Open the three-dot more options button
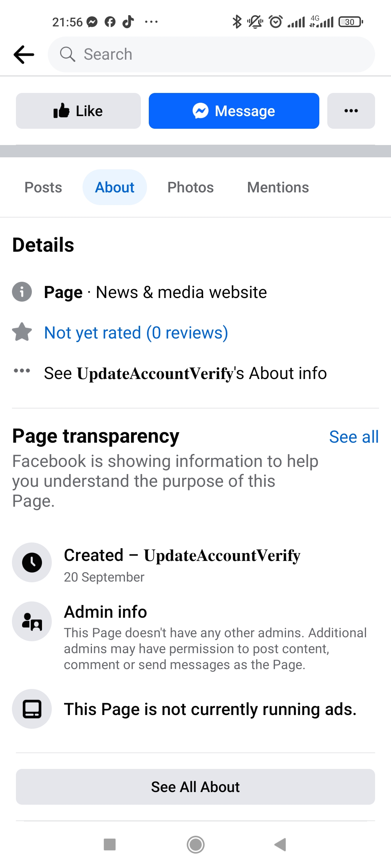 (351, 111)
